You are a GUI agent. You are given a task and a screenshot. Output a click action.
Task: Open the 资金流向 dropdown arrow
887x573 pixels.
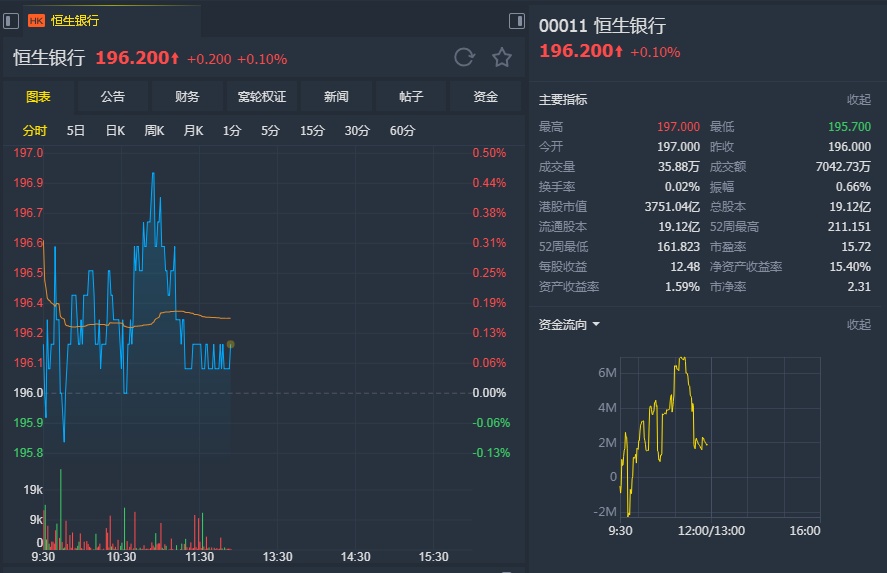click(x=596, y=325)
